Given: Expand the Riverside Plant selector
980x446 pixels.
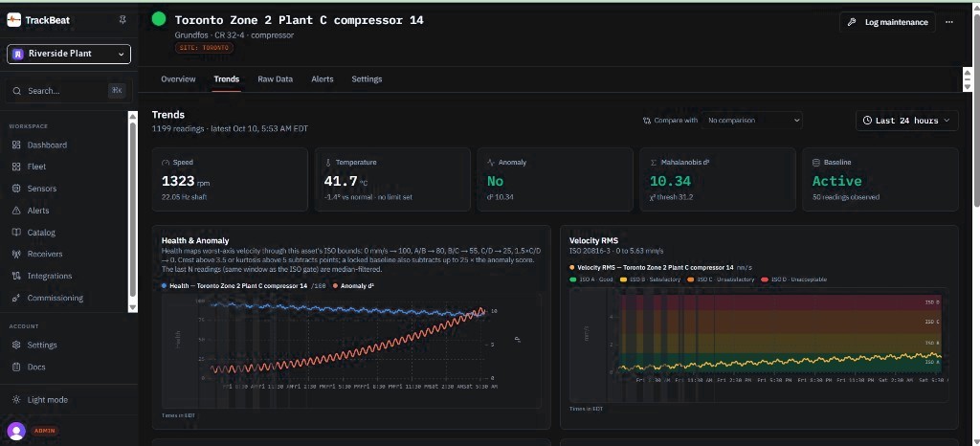Looking at the screenshot, I should point(69,54).
